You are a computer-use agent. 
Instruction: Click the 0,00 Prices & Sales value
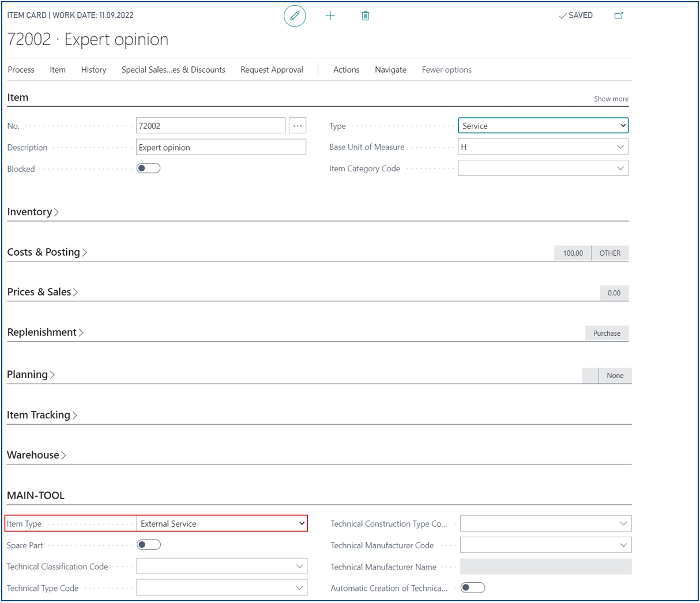(614, 293)
